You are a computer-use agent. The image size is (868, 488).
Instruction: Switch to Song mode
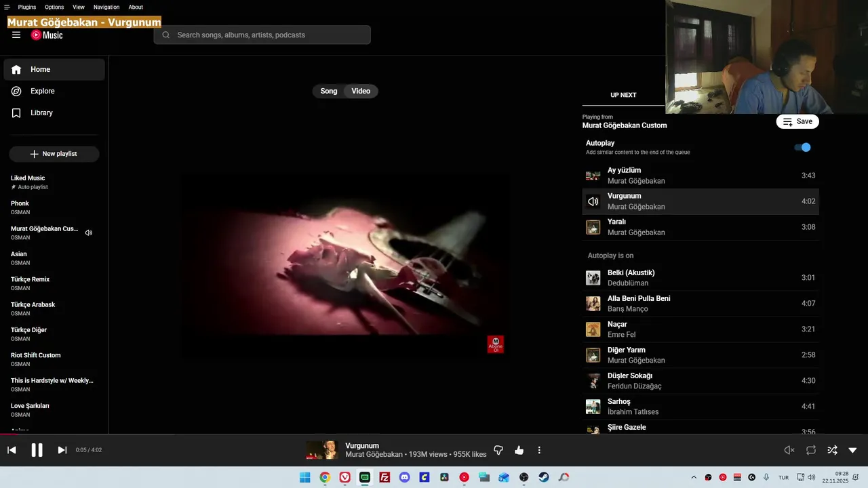(329, 91)
